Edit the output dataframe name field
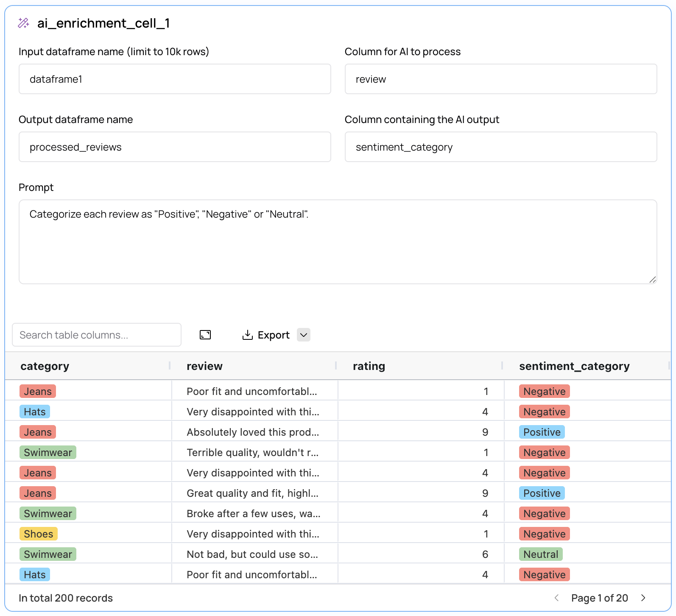676x616 pixels. tap(175, 147)
